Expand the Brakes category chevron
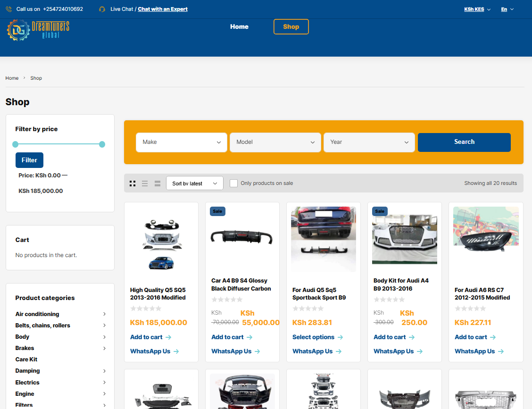Viewport: 532px width, 409px height. [104, 348]
